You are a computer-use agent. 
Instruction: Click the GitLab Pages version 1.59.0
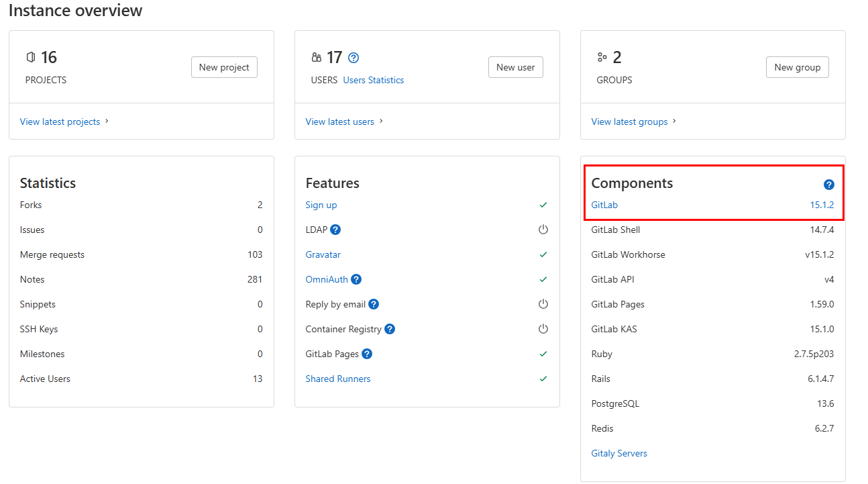click(x=822, y=304)
